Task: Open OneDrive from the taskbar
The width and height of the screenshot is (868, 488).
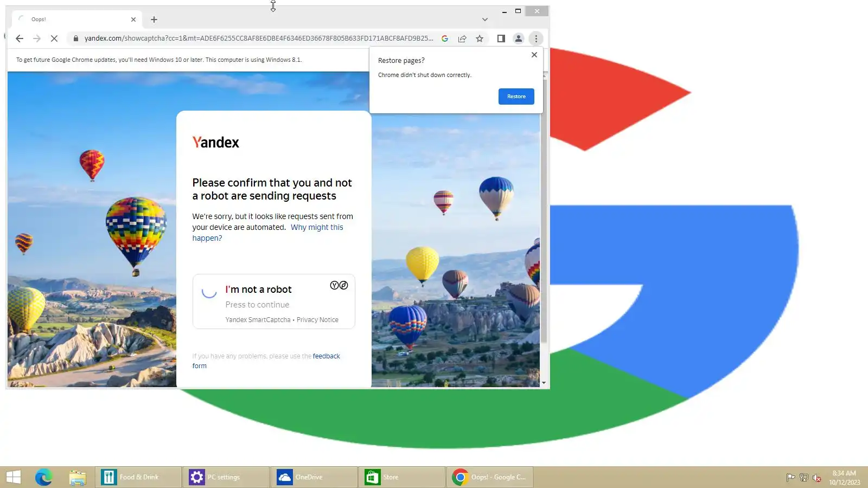Action: click(314, 477)
